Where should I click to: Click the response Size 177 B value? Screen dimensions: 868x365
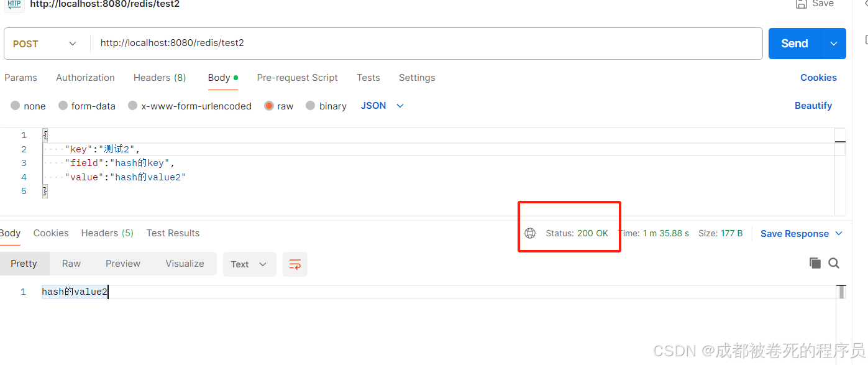pos(721,233)
